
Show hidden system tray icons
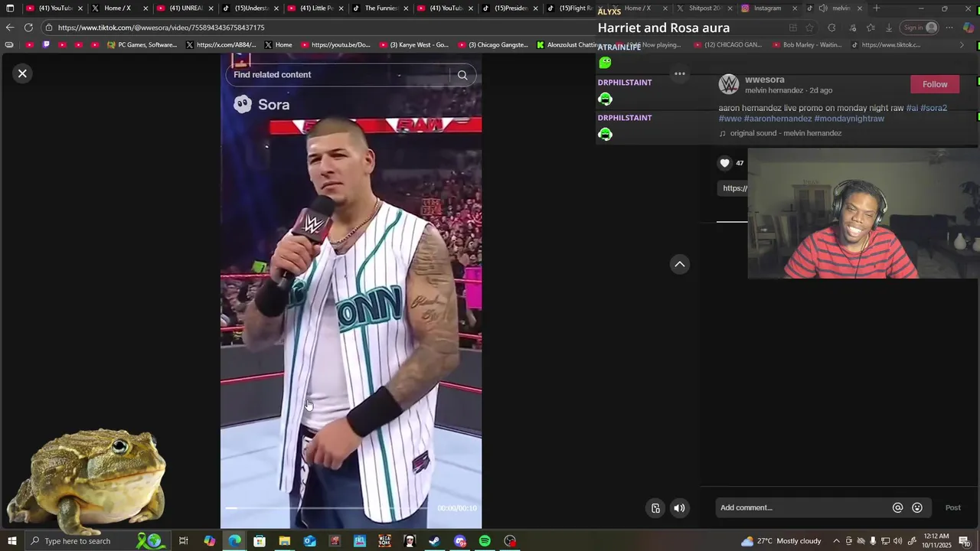836,541
